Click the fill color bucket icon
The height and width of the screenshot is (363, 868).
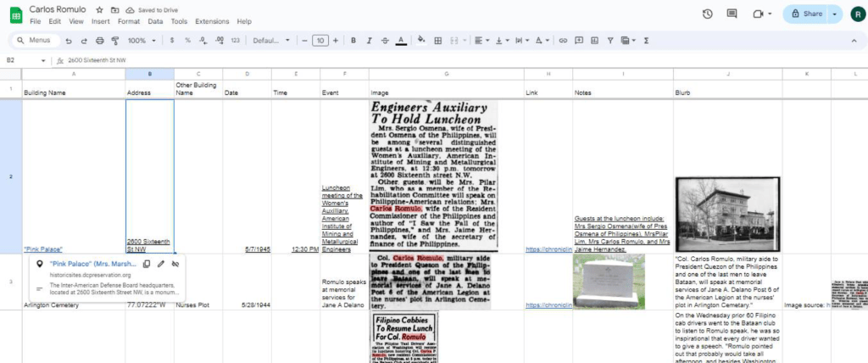420,41
